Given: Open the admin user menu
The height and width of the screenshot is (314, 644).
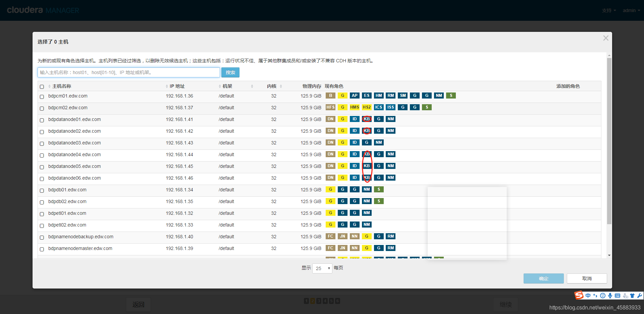Looking at the screenshot, I should 631,10.
